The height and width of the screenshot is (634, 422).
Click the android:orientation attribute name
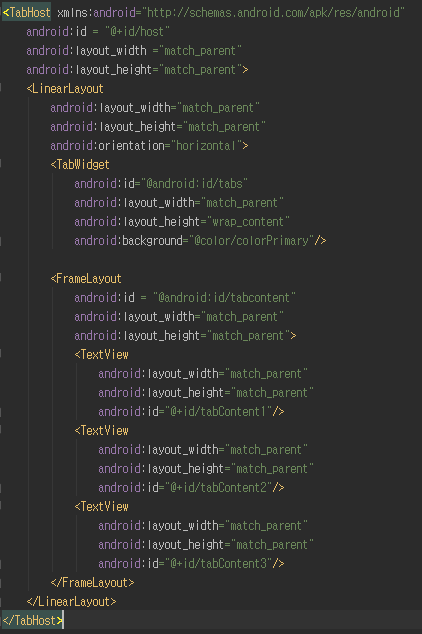coord(107,146)
